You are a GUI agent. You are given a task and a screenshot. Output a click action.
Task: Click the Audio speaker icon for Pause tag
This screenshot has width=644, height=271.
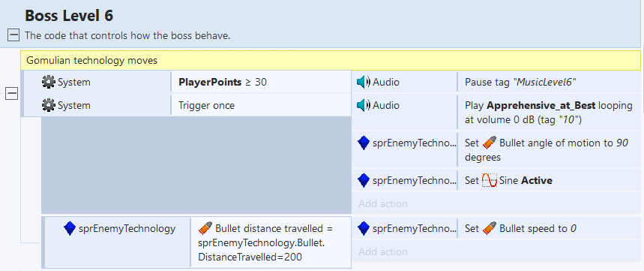pyautogui.click(x=364, y=83)
